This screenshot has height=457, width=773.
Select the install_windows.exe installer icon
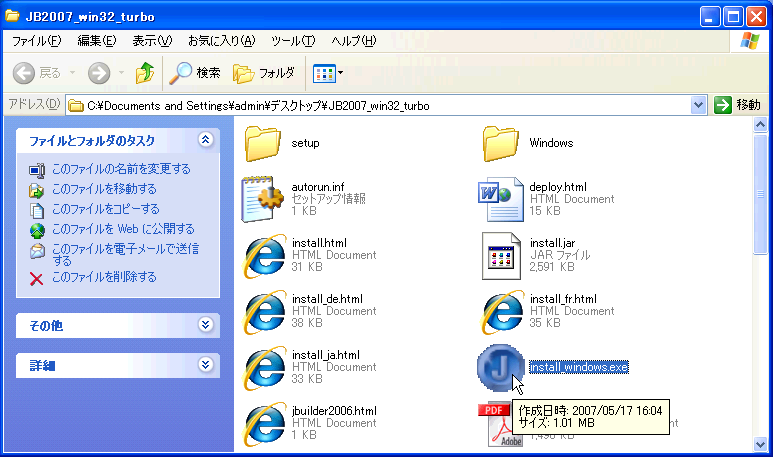(500, 368)
